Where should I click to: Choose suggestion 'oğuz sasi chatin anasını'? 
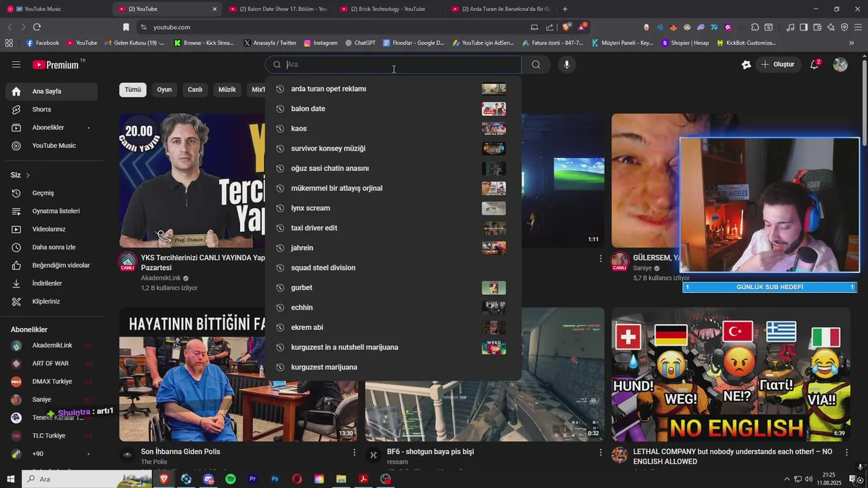point(393,168)
